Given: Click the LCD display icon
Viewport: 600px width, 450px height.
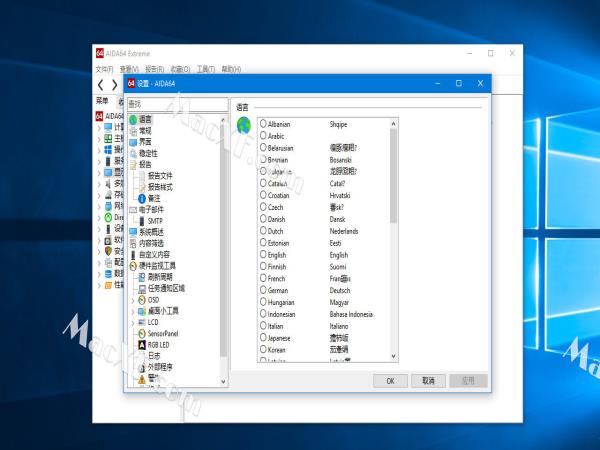Looking at the screenshot, I should 142,322.
